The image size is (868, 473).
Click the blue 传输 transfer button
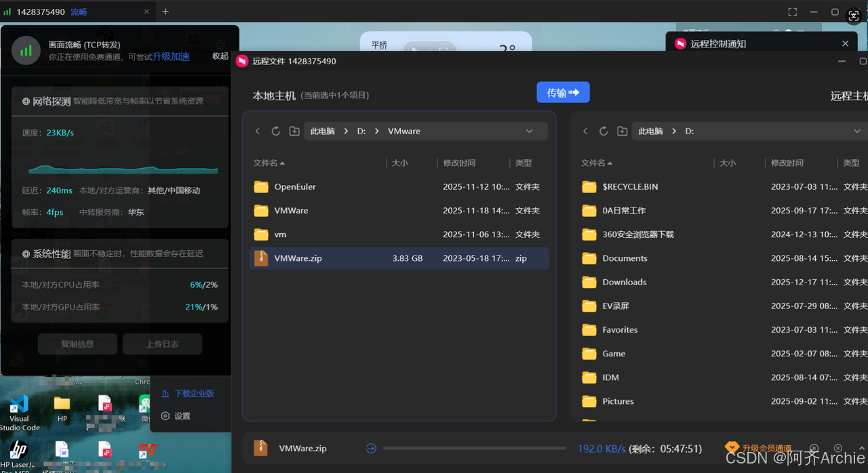click(563, 92)
